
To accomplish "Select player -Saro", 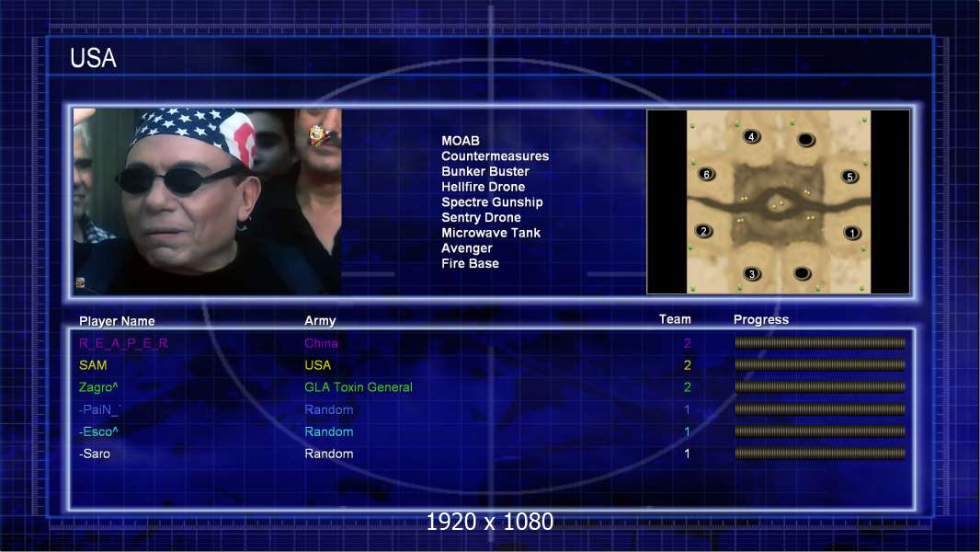I will click(95, 454).
